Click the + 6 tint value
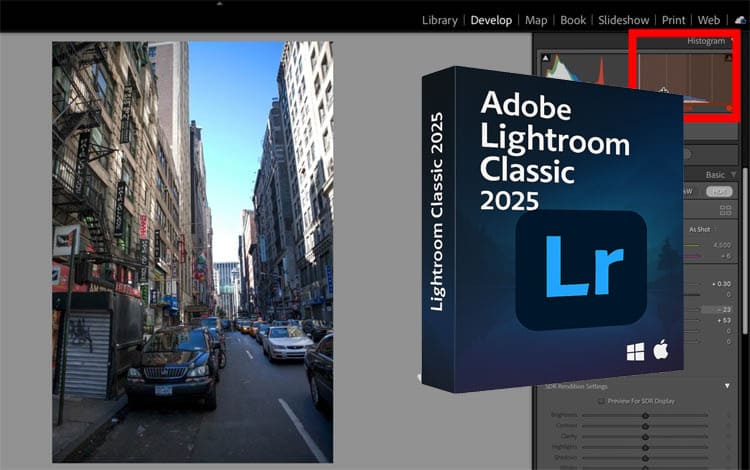Viewport: 750px width, 470px height. click(x=726, y=256)
